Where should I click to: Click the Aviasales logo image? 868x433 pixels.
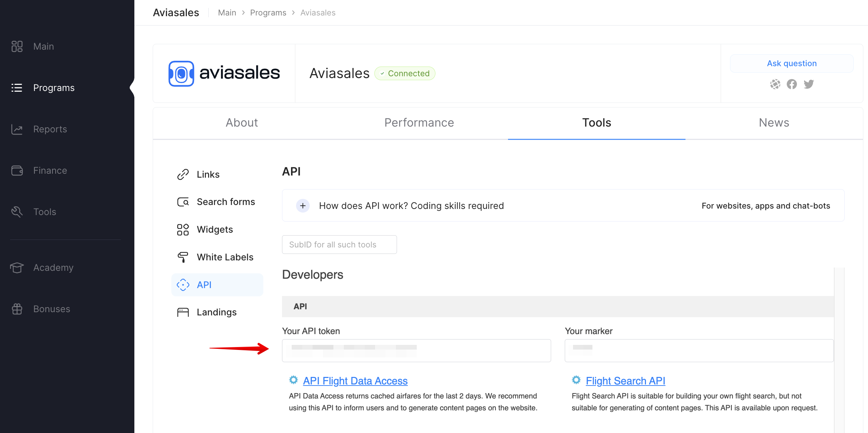tap(224, 73)
